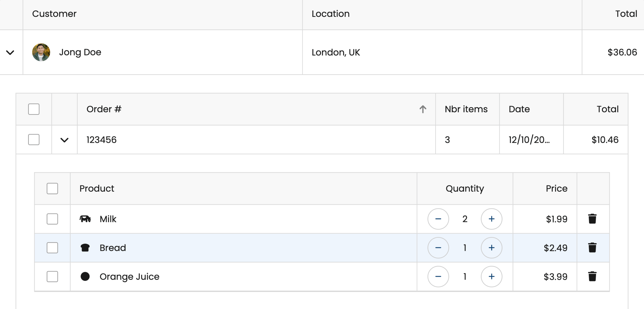Click the trash icon for Bread
This screenshot has width=644, height=309.
tap(592, 248)
